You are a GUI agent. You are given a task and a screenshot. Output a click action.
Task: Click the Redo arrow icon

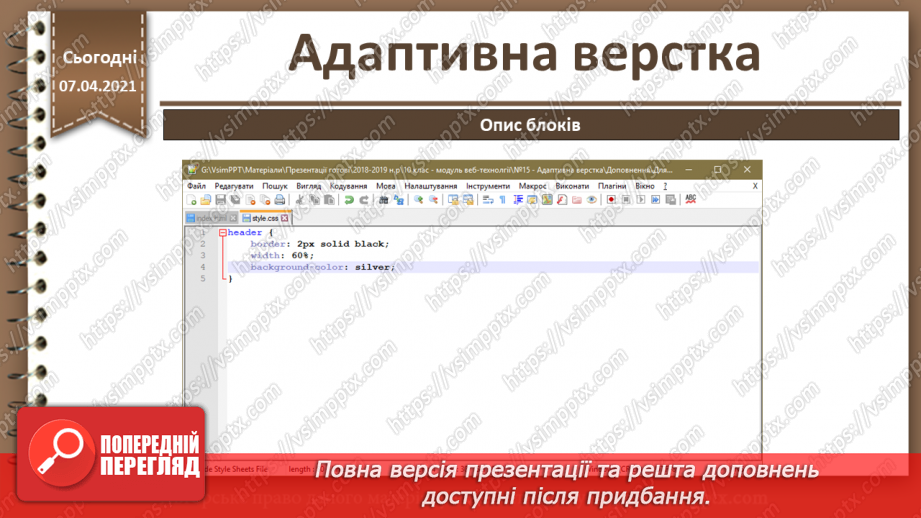pyautogui.click(x=364, y=200)
